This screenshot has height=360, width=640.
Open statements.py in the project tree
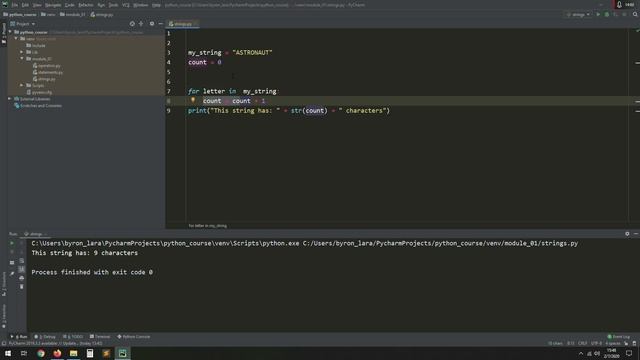coord(48,72)
